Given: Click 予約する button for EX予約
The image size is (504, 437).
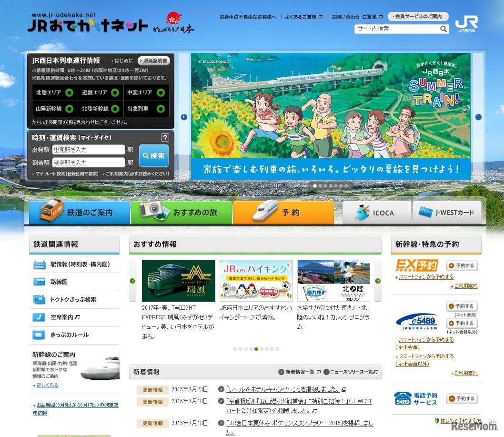Looking at the screenshot, I should 462,265.
